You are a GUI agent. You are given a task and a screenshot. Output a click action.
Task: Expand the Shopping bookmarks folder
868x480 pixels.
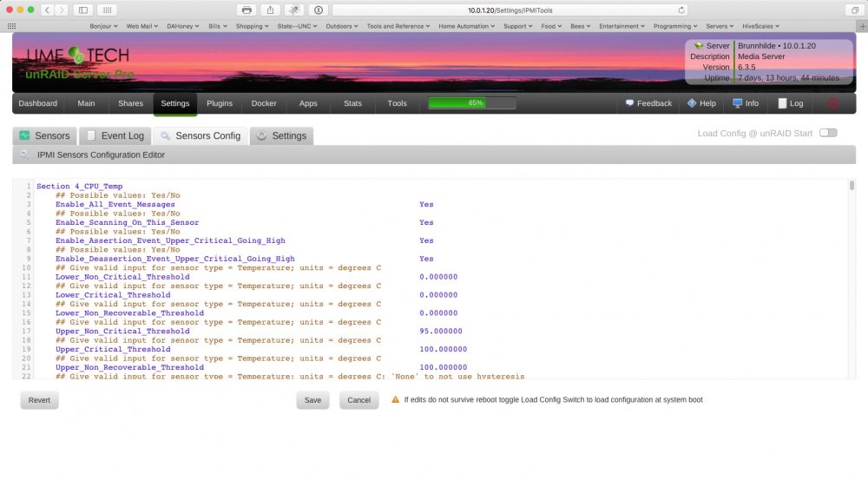click(x=252, y=26)
